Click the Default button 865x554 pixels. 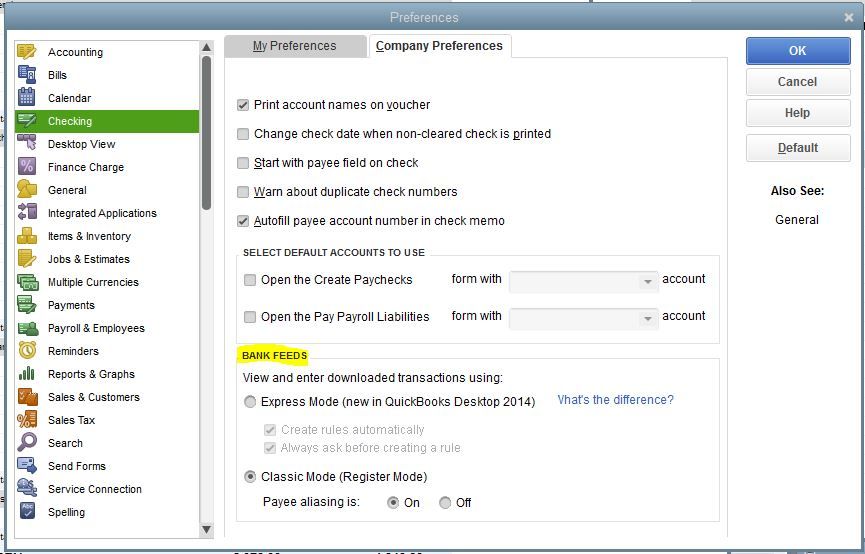pyautogui.click(x=798, y=148)
